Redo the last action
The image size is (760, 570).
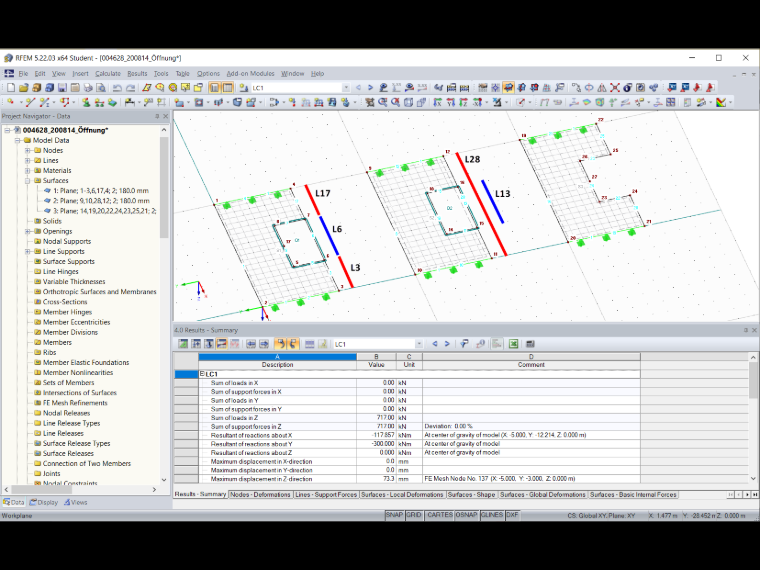tap(130, 88)
